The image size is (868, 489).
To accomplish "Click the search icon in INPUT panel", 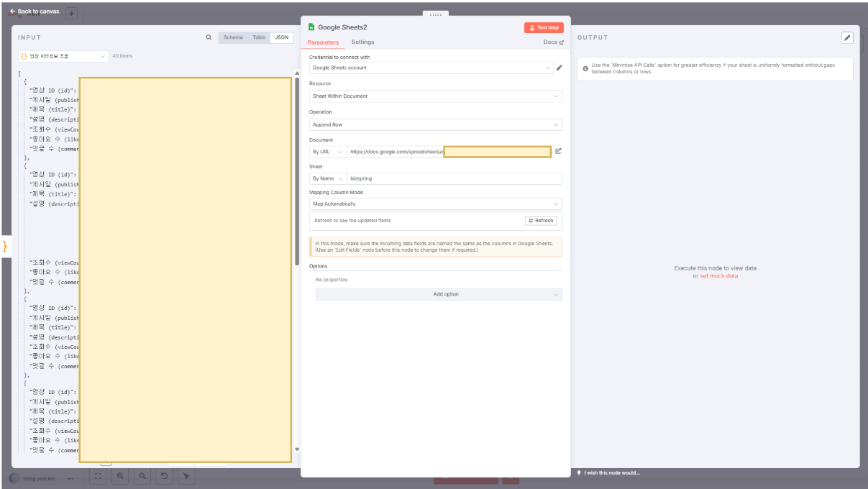I will click(x=209, y=37).
